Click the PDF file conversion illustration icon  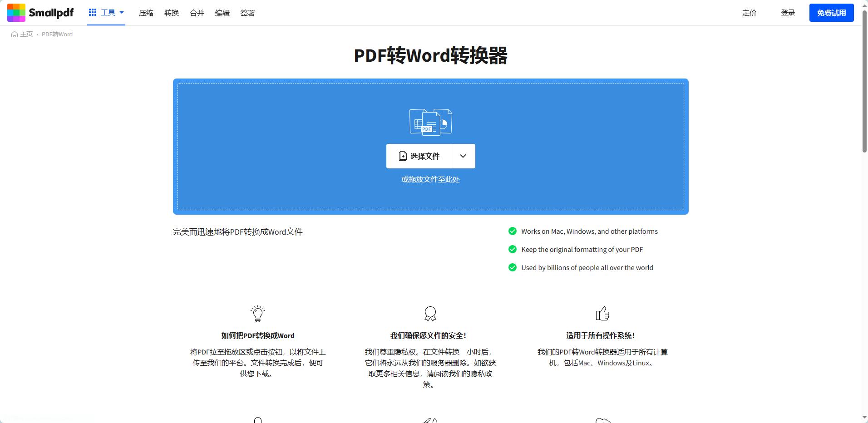(x=429, y=122)
